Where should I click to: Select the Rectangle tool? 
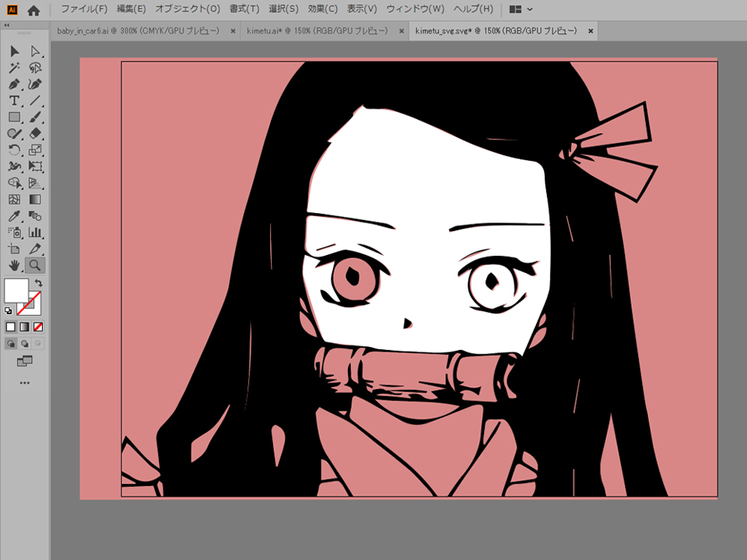(14, 117)
